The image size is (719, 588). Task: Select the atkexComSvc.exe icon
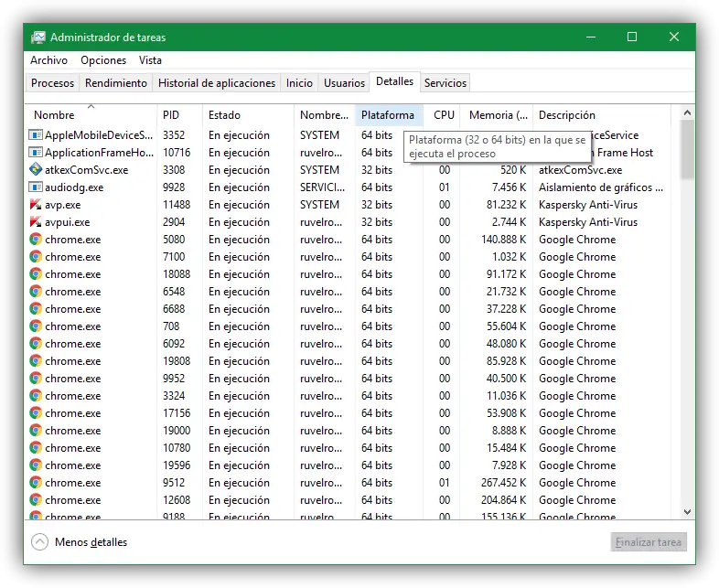pyautogui.click(x=36, y=170)
